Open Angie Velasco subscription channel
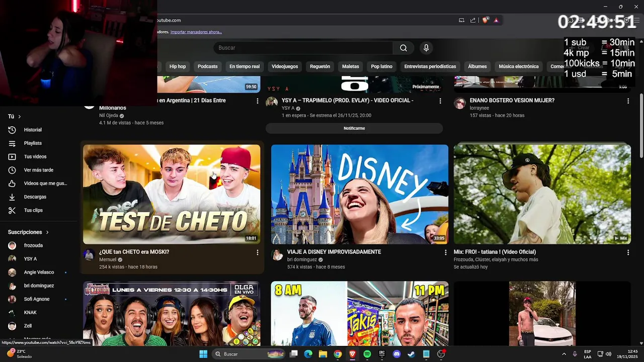Image resolution: width=644 pixels, height=362 pixels. 38,272
